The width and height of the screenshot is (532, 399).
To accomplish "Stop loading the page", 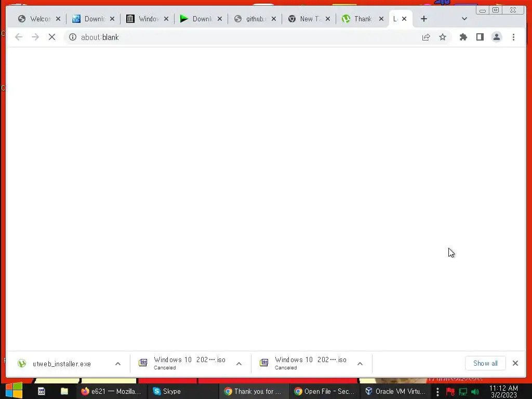I will 52,37.
